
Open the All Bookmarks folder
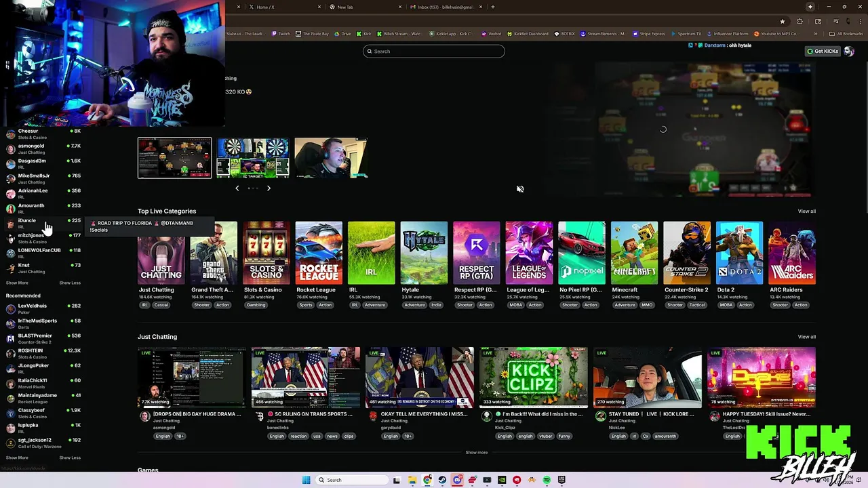846,34
